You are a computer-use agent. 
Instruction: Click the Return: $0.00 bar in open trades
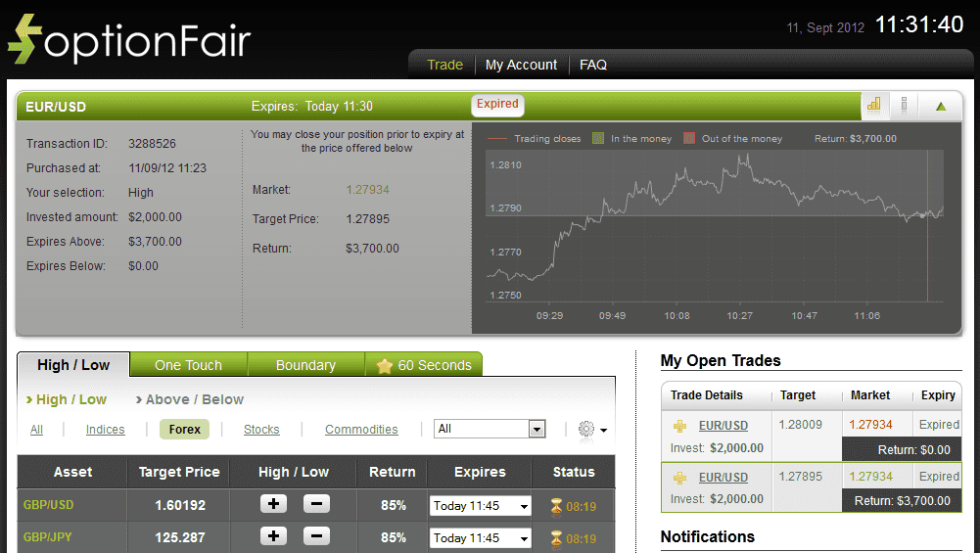902,450
